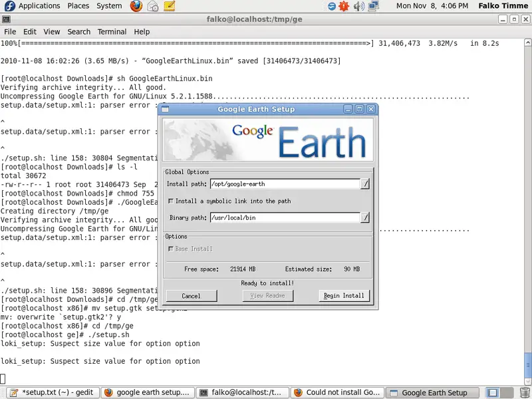Viewport: 532px width, 399px height.
Task: Open the Binary path dropdown arrow
Action: 364,217
